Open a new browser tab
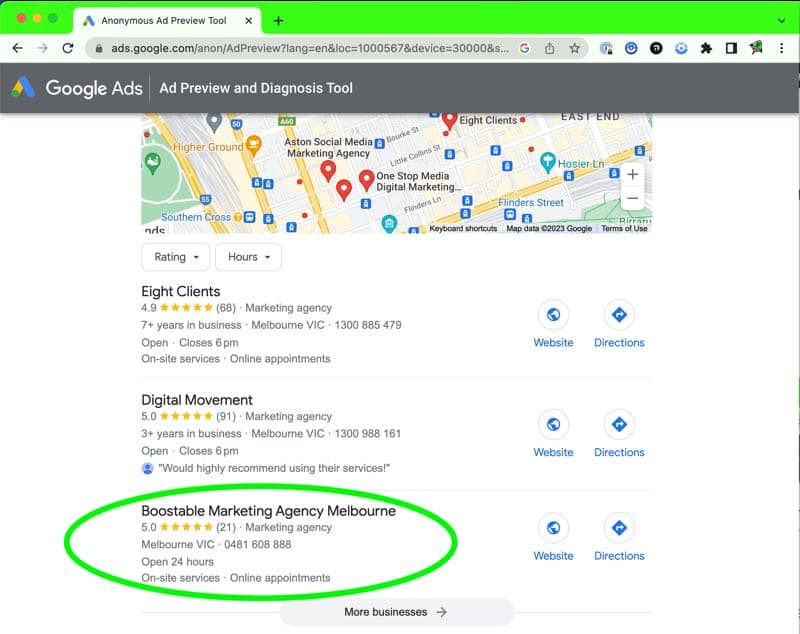800x634 pixels. pos(278,20)
